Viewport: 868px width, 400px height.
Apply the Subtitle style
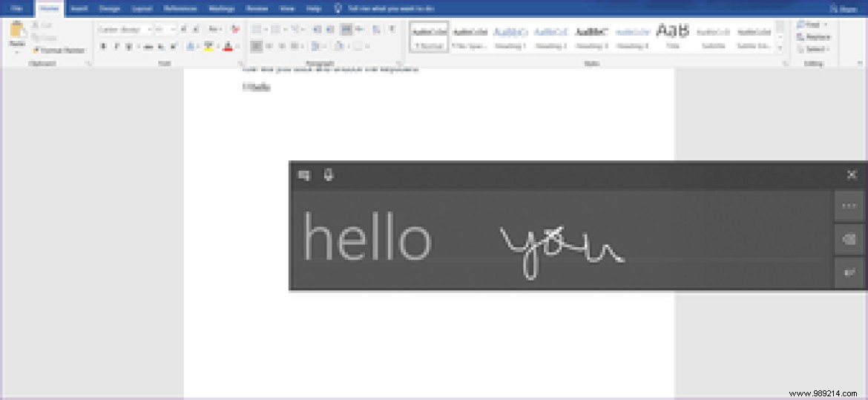(x=714, y=37)
